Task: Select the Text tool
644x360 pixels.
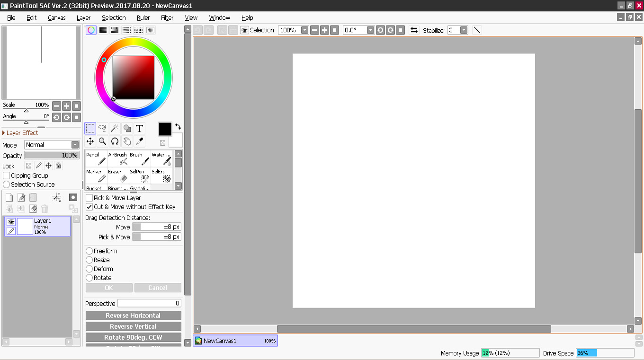Action: pos(139,128)
